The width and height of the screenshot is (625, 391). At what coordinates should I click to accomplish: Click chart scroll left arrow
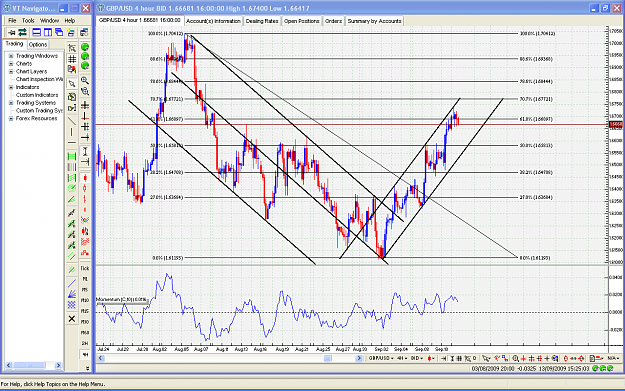(101, 358)
